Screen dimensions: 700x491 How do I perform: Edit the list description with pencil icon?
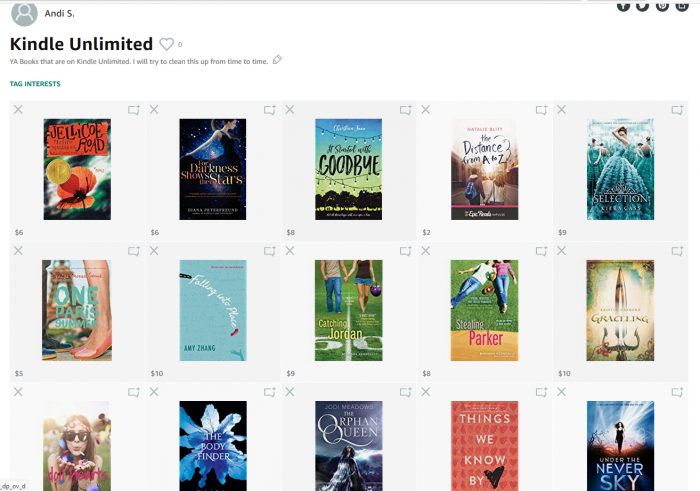click(277, 59)
